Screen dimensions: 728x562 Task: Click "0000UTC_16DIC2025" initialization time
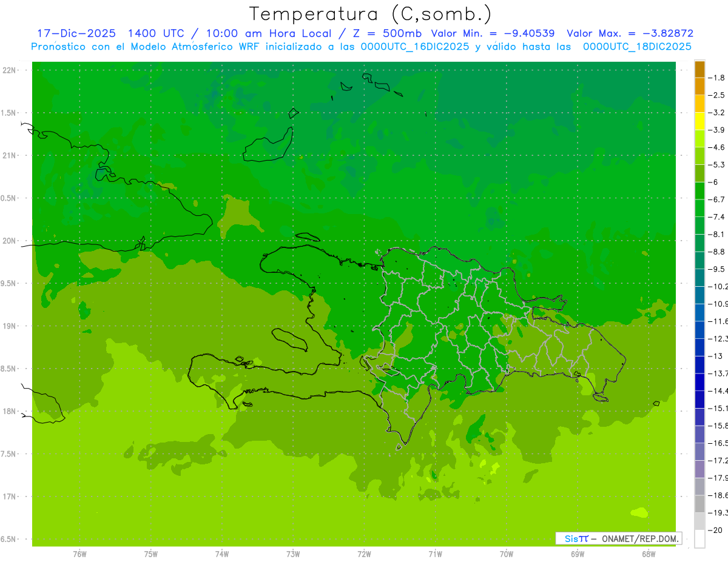[415, 47]
